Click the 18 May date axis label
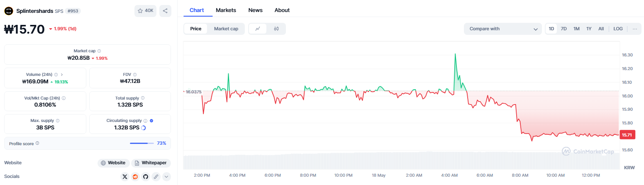The image size is (644, 185). 379,175
